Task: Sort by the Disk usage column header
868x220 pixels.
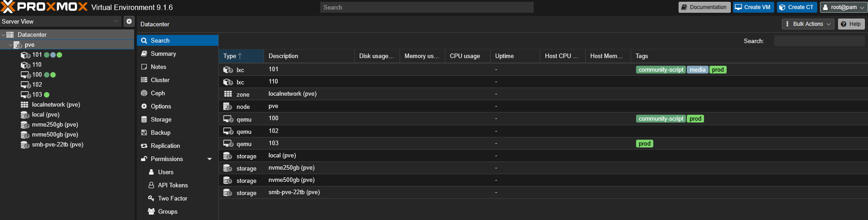Action: [377, 56]
